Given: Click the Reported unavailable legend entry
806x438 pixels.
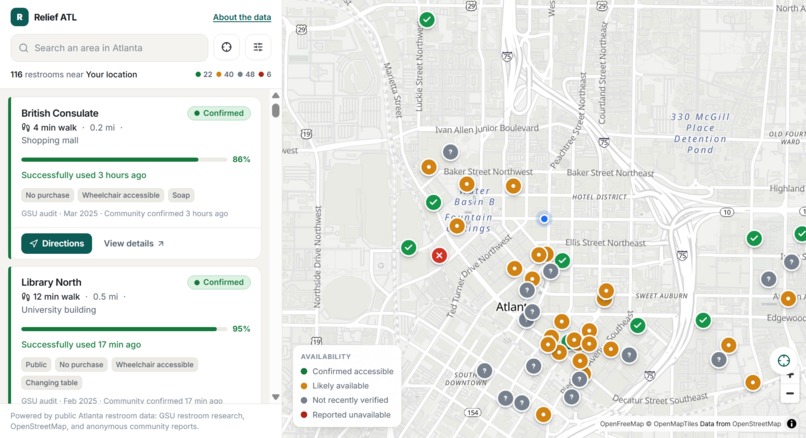Looking at the screenshot, I should click(x=345, y=415).
